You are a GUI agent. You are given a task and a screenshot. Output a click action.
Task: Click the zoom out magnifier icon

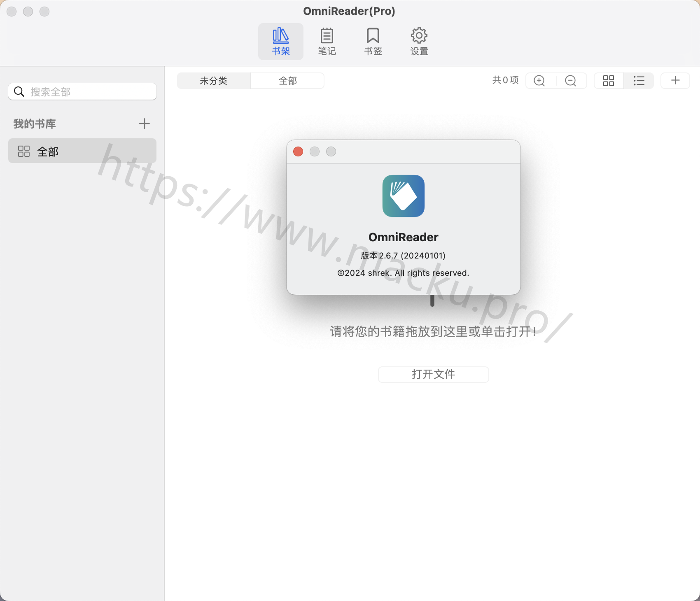[571, 81]
